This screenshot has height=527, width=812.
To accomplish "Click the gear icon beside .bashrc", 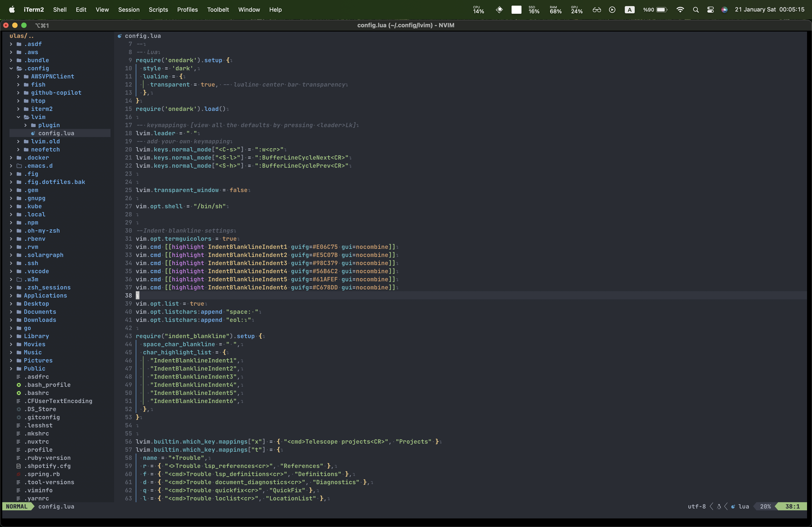I will tap(19, 393).
